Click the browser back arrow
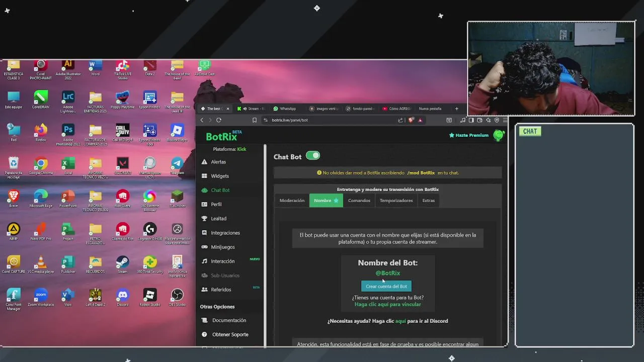 (202, 120)
